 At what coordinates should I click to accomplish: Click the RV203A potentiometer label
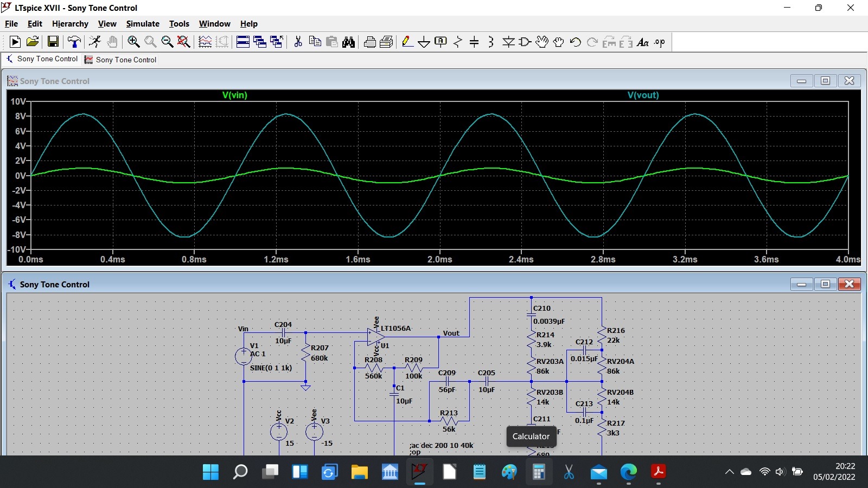coord(550,361)
